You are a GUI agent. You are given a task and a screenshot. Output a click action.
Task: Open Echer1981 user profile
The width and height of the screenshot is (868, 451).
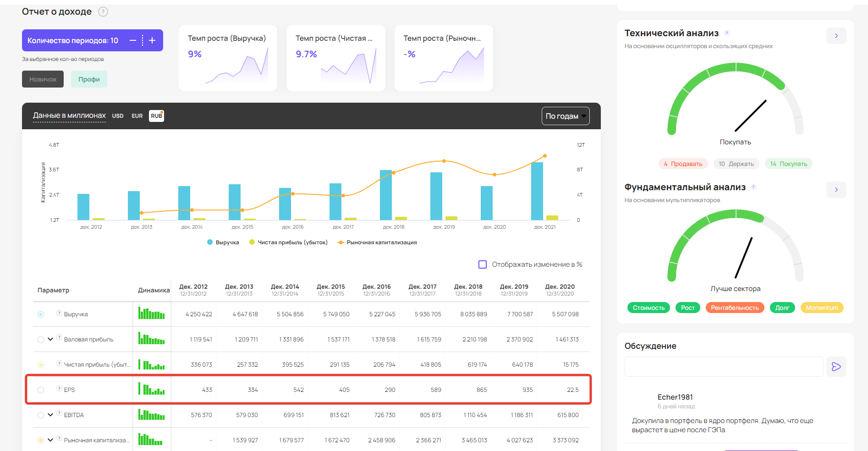click(x=675, y=397)
